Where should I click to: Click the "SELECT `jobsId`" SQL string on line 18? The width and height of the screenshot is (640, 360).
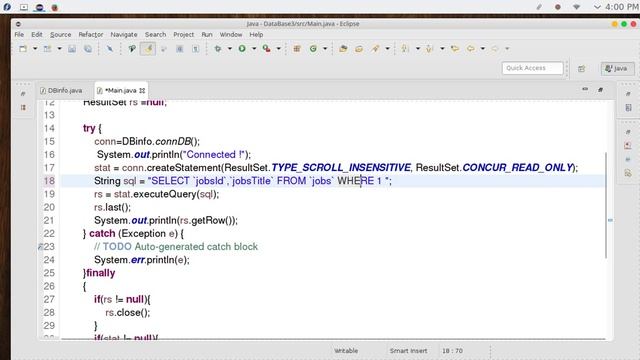(x=186, y=181)
